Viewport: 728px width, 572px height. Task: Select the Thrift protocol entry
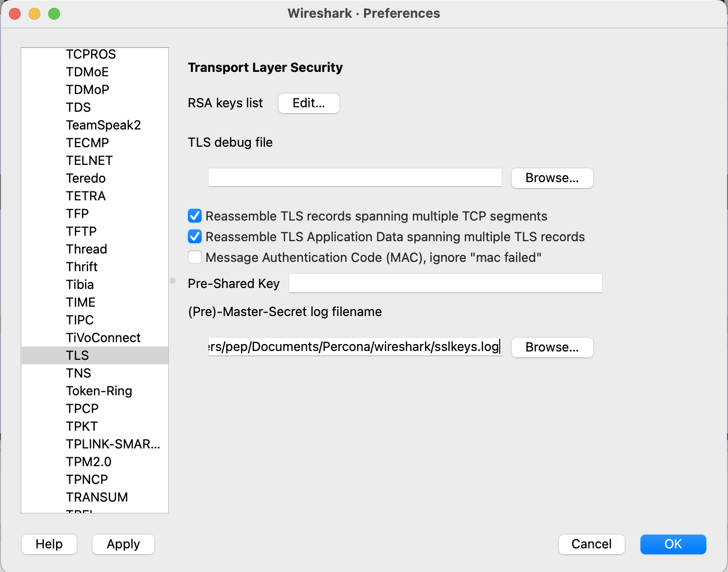pyautogui.click(x=82, y=266)
